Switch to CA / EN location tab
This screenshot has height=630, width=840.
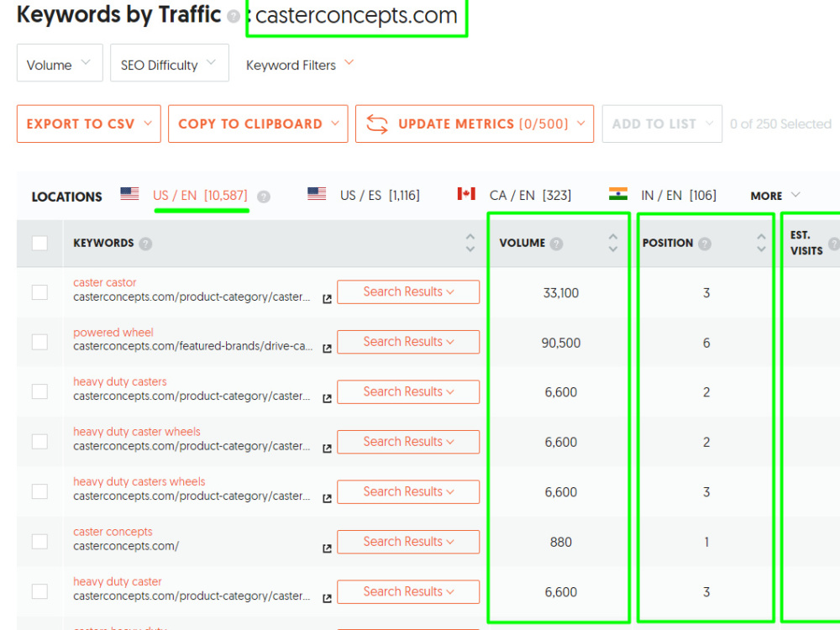coord(530,196)
